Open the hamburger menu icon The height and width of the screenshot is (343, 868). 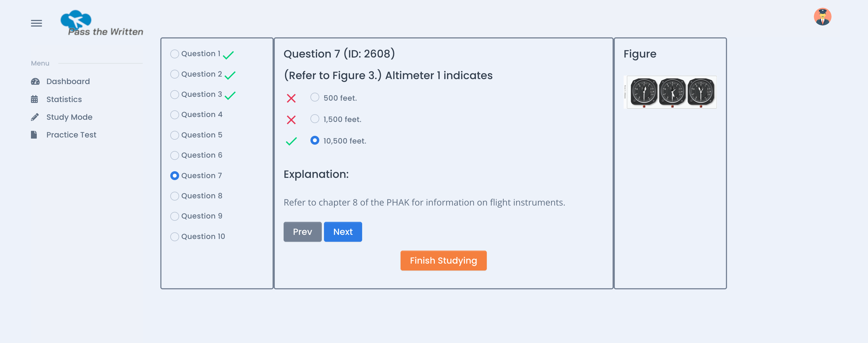[x=36, y=23]
